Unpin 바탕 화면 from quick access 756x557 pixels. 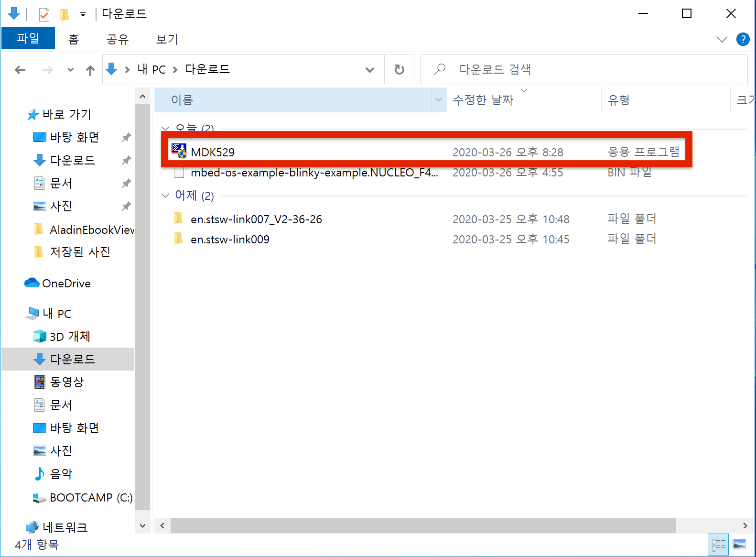(126, 138)
